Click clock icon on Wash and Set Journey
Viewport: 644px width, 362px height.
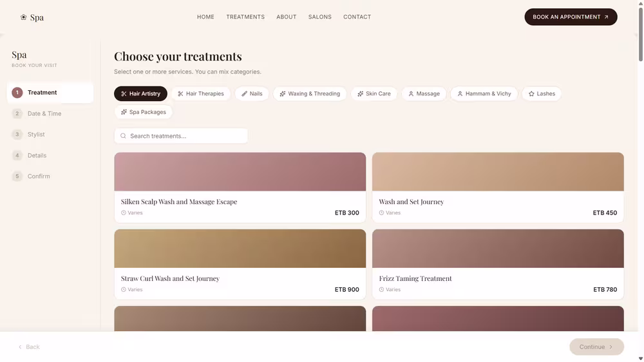[381, 213]
